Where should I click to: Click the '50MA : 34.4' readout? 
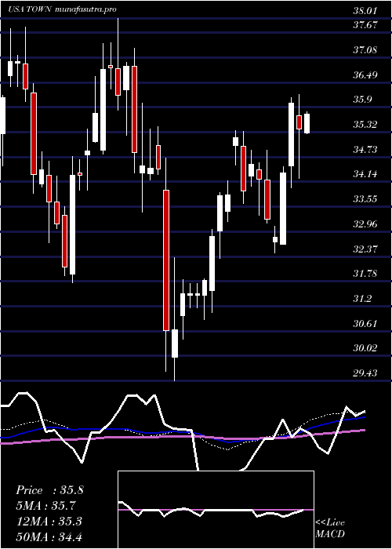[49, 536]
